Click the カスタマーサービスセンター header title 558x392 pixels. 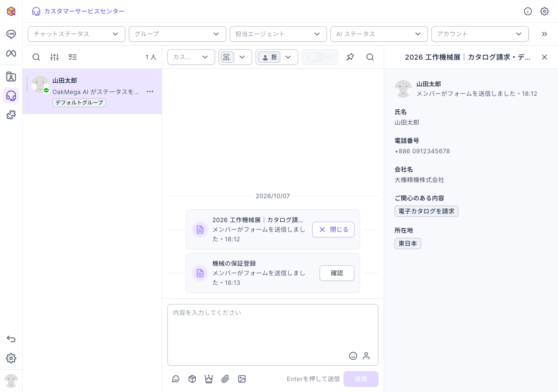coord(84,11)
